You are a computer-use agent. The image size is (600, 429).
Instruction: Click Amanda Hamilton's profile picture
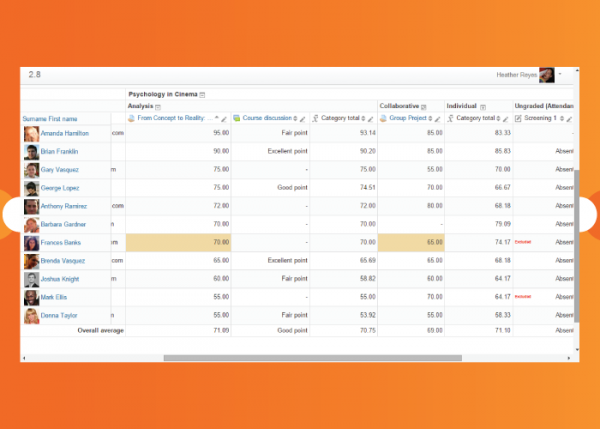pyautogui.click(x=32, y=132)
